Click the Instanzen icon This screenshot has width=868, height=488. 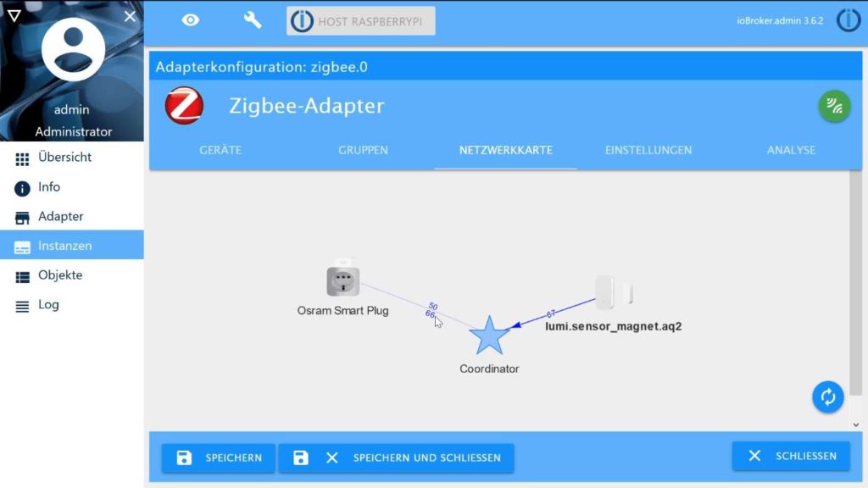22,247
